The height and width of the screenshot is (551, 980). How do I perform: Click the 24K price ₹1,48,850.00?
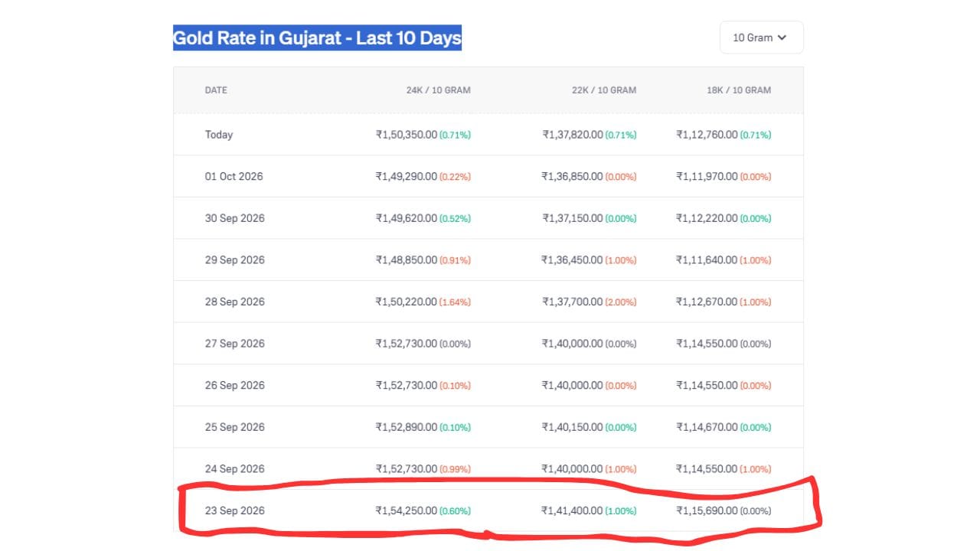[x=407, y=260]
